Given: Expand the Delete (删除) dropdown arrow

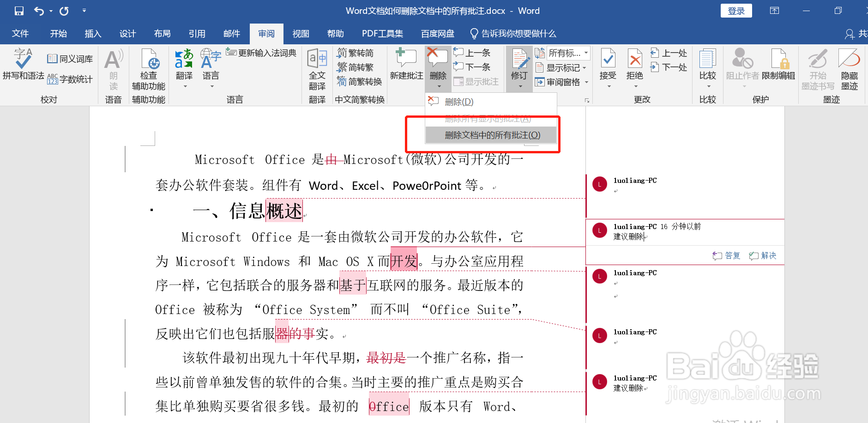Looking at the screenshot, I should pyautogui.click(x=439, y=86).
